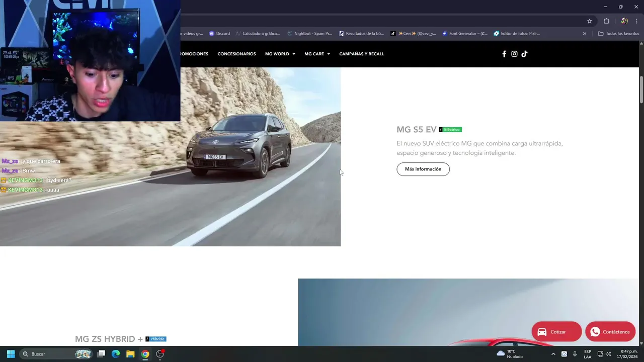Open the Font Generator bookmark
The width and height of the screenshot is (644, 362).
coord(465,34)
